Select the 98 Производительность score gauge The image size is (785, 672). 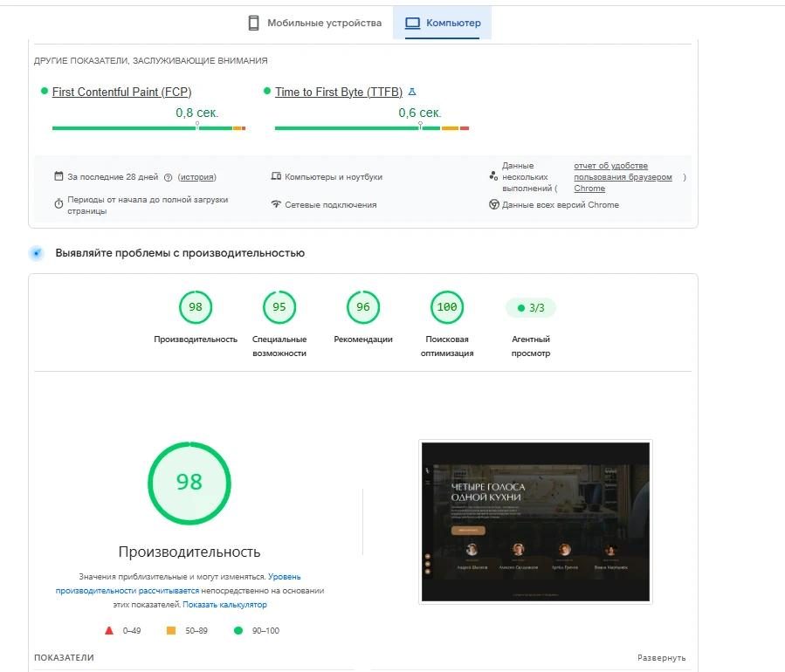(196, 307)
